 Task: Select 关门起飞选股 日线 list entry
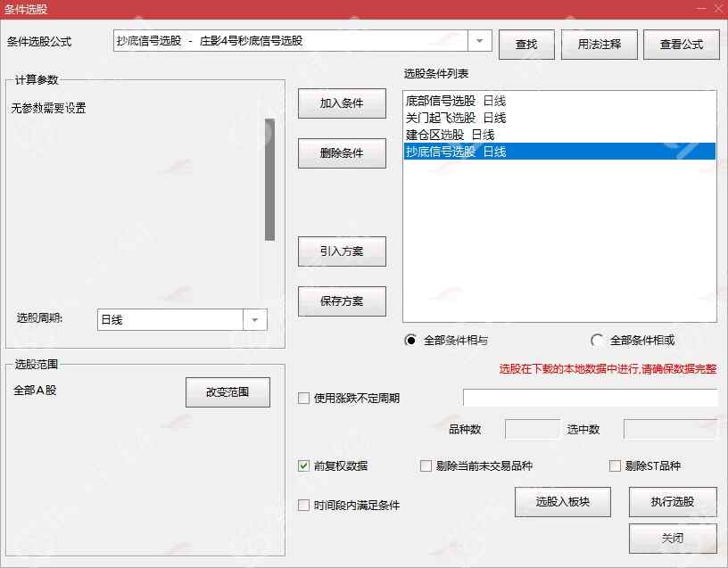click(x=456, y=118)
